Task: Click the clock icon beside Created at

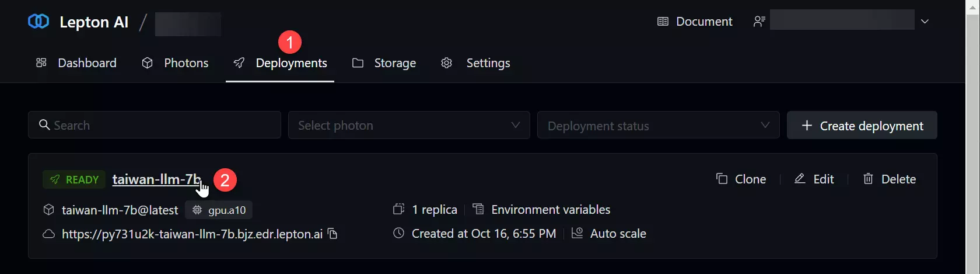Action: (398, 233)
